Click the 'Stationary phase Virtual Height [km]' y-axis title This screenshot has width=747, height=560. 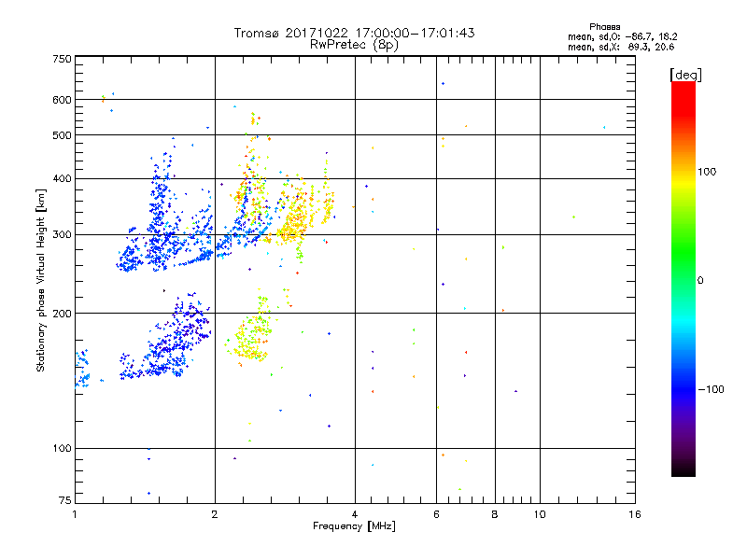click(41, 280)
